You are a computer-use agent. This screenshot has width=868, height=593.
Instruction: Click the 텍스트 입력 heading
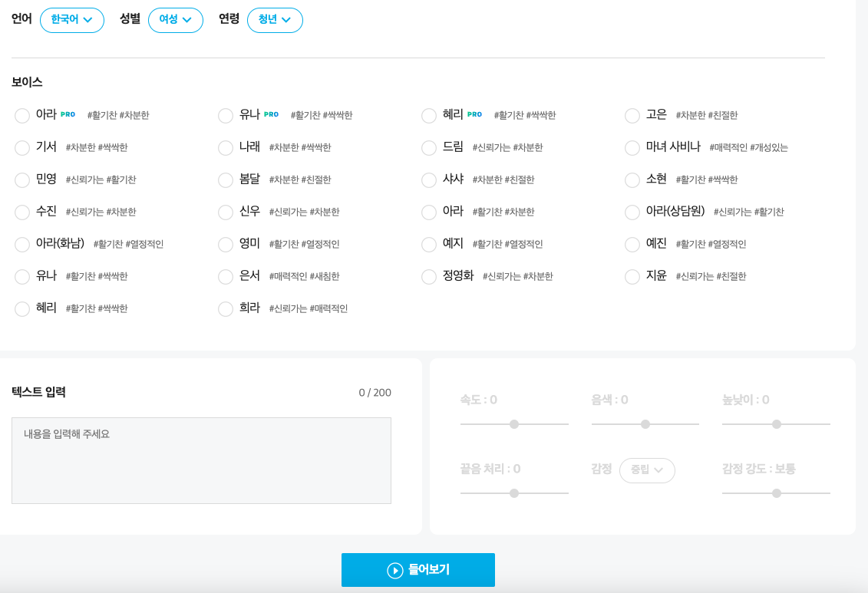[x=38, y=392]
